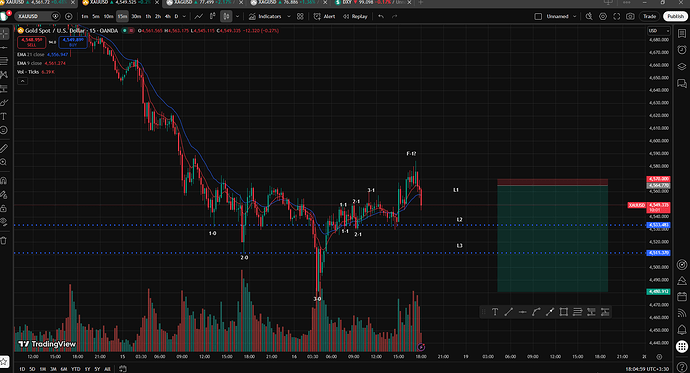Undo the last action

381,16
